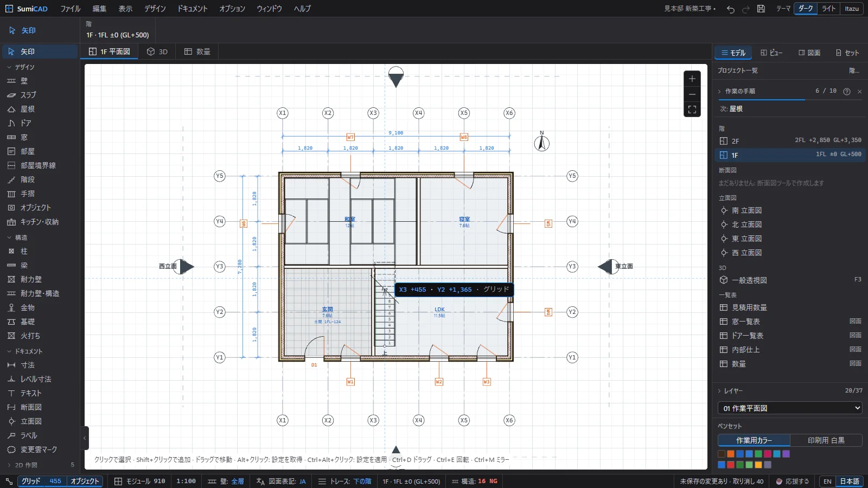Click the 応援する button
Screen dimensions: 868x488
[792, 481]
